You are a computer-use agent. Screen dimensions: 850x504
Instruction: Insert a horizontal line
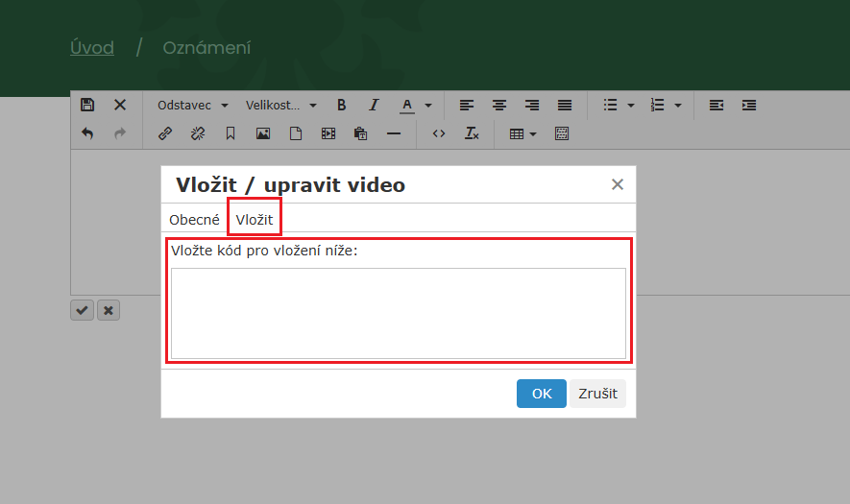[x=394, y=133]
